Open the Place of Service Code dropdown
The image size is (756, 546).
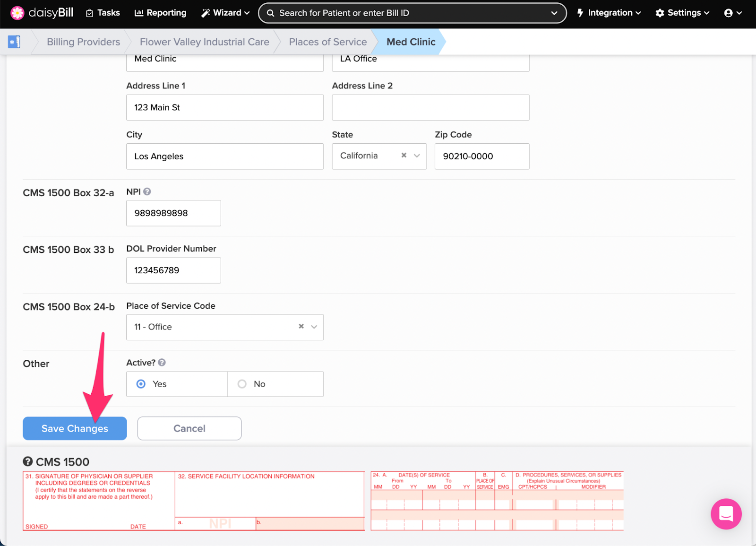pos(314,327)
